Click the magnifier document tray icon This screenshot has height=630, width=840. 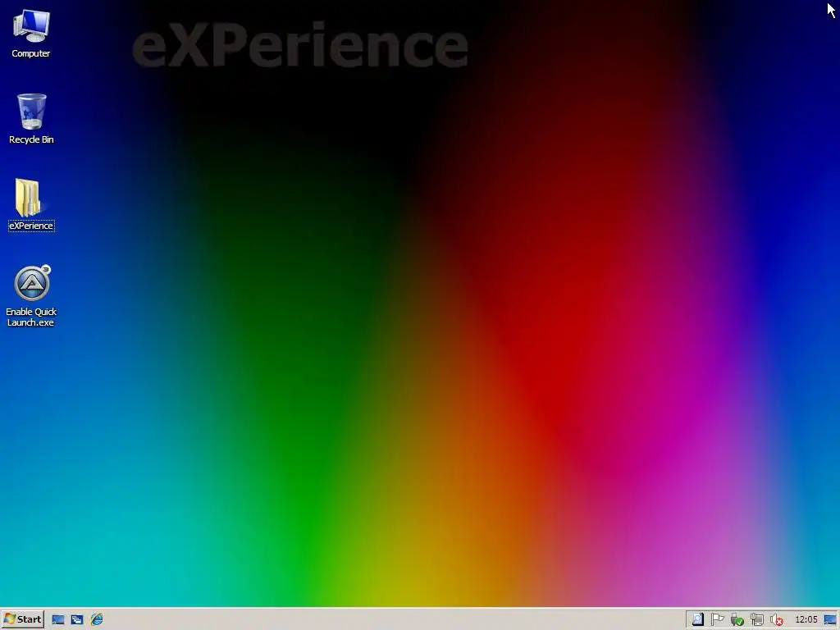point(697,620)
